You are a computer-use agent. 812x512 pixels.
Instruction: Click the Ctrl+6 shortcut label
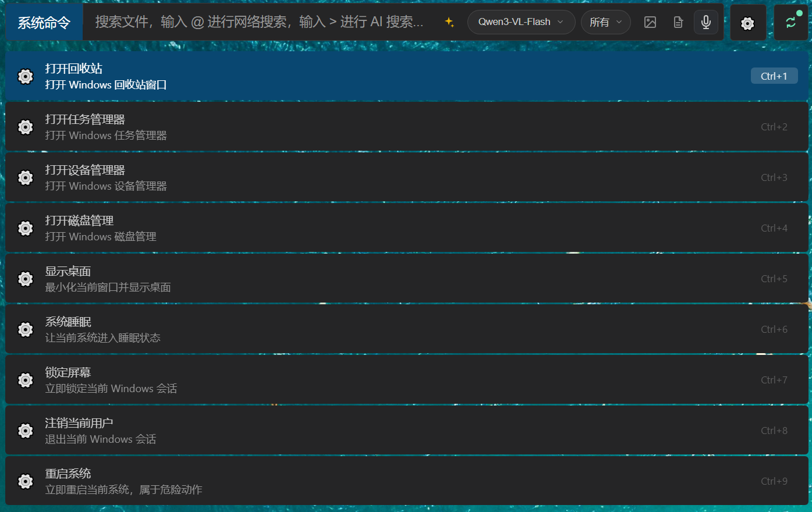click(774, 329)
